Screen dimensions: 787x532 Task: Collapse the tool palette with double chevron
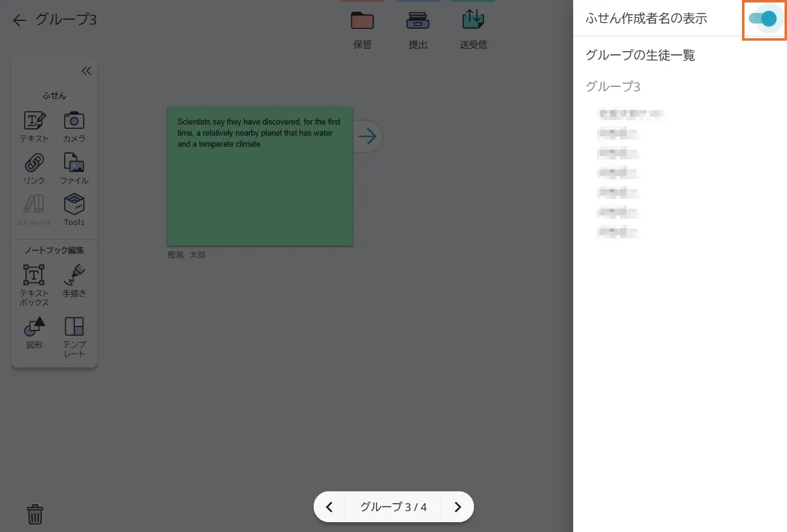tap(86, 71)
